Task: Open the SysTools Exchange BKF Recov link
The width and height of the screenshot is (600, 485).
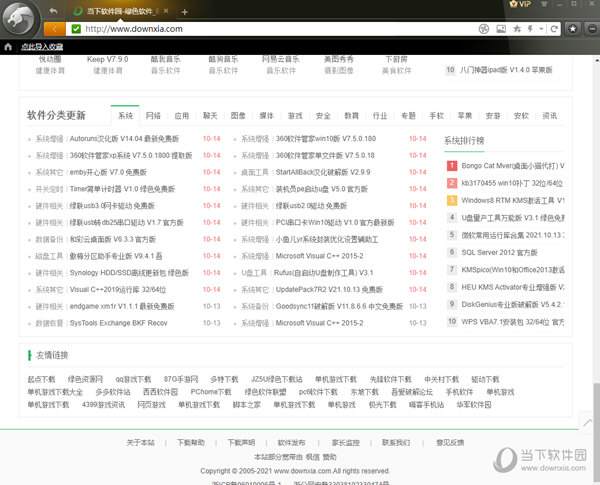Action: [119, 323]
